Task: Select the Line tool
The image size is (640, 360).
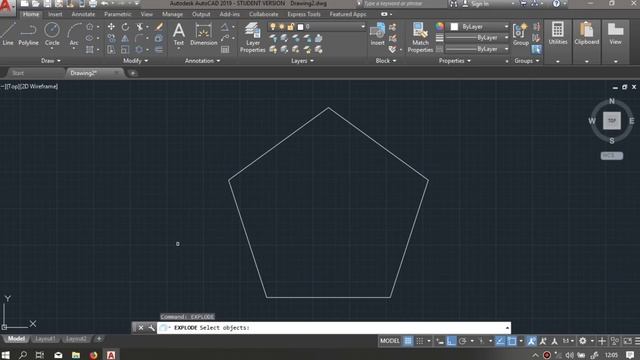Action: coord(8,33)
